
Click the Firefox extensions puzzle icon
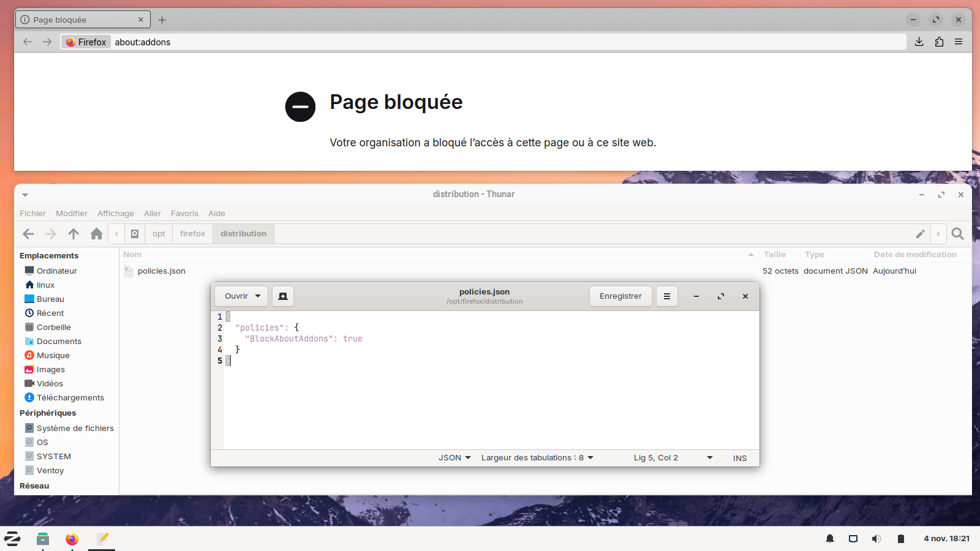tap(939, 42)
